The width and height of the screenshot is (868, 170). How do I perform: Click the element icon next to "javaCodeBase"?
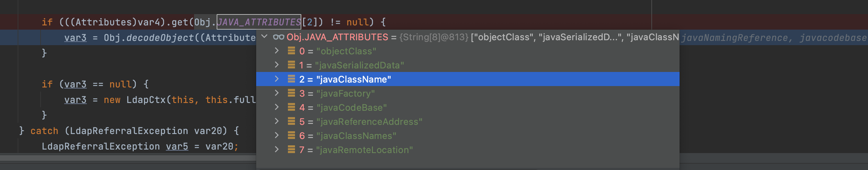click(x=291, y=107)
